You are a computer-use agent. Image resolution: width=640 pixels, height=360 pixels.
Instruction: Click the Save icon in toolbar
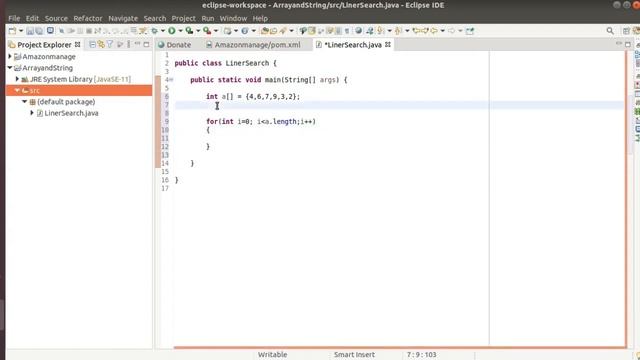pos(30,31)
